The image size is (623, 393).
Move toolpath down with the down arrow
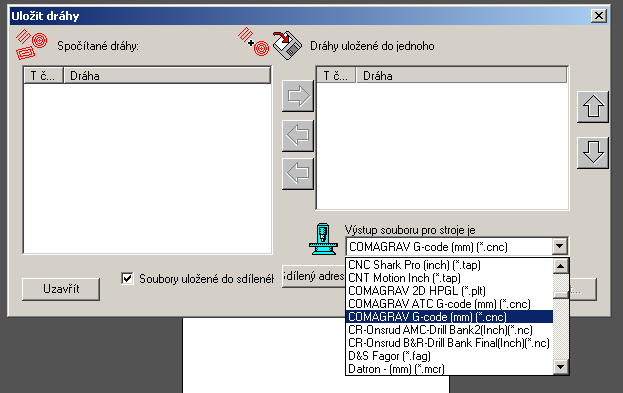point(593,153)
